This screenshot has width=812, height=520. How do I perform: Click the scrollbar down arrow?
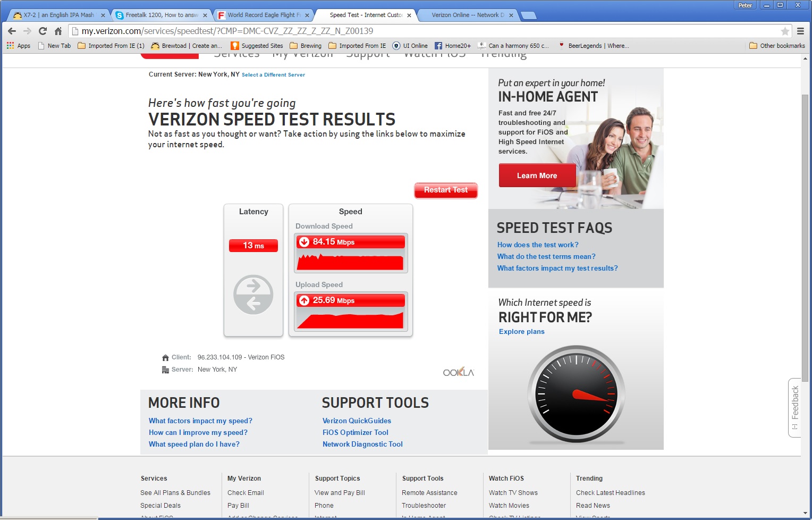pos(805,514)
